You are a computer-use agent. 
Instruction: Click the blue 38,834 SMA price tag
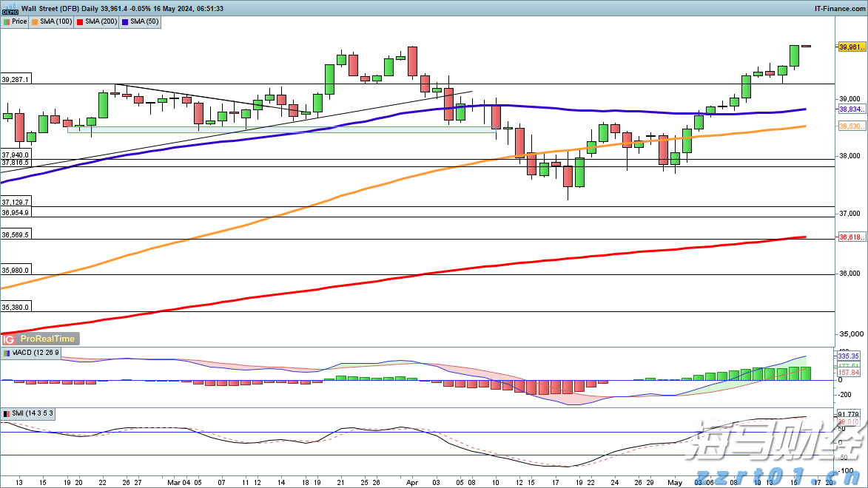click(851, 109)
